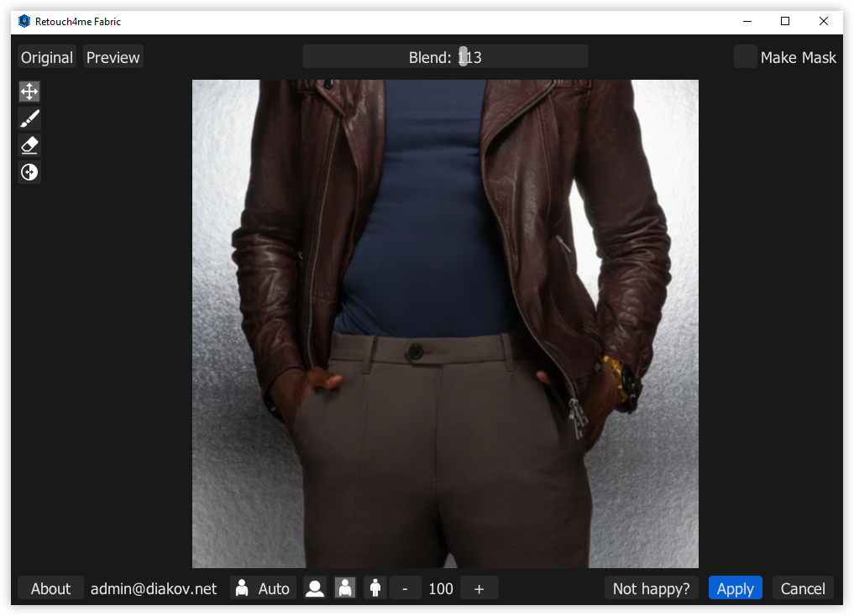Image resolution: width=854 pixels, height=616 pixels.
Task: Click the Not happy? button
Action: point(652,588)
